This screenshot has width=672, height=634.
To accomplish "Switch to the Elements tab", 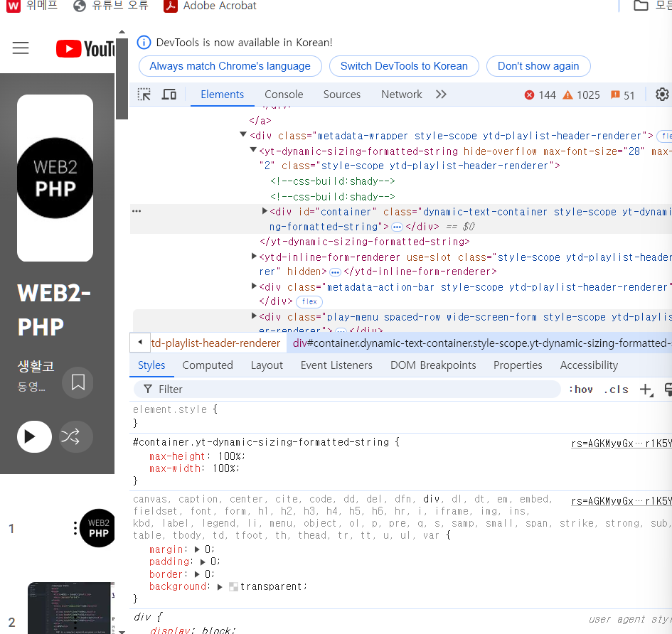I will pos(222,95).
